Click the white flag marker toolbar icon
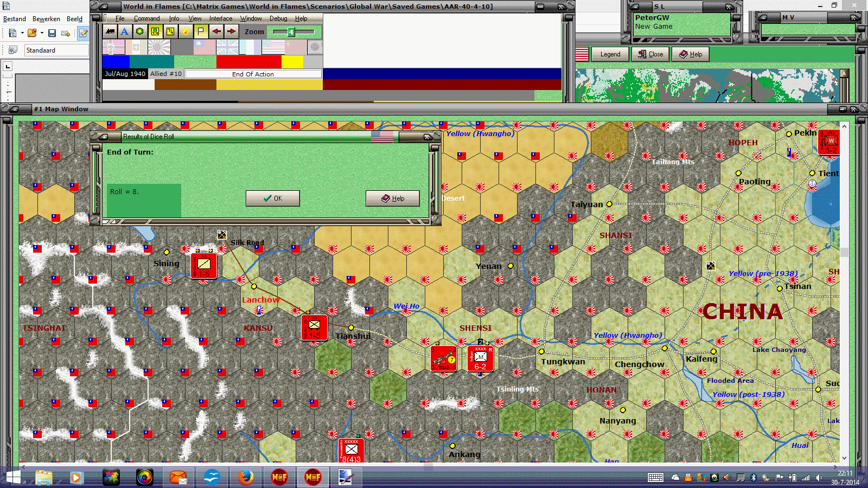Image resolution: width=868 pixels, height=488 pixels. pyautogui.click(x=200, y=31)
